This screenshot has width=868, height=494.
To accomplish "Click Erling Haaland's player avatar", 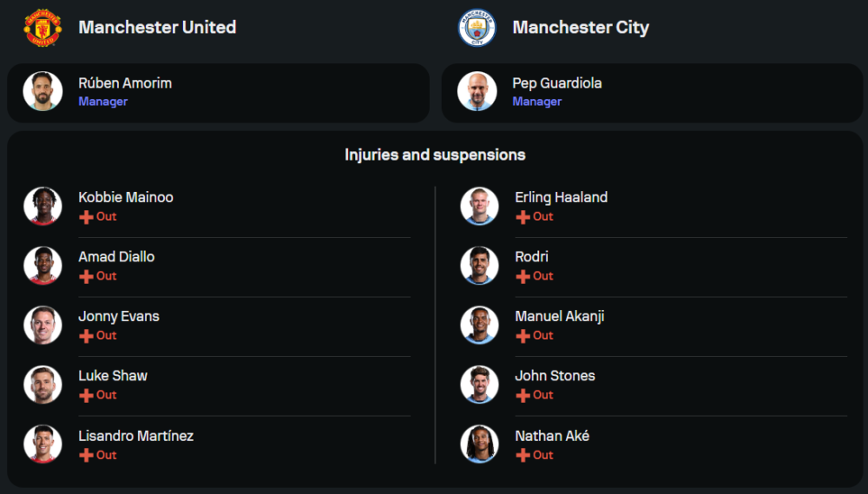I will coord(479,206).
